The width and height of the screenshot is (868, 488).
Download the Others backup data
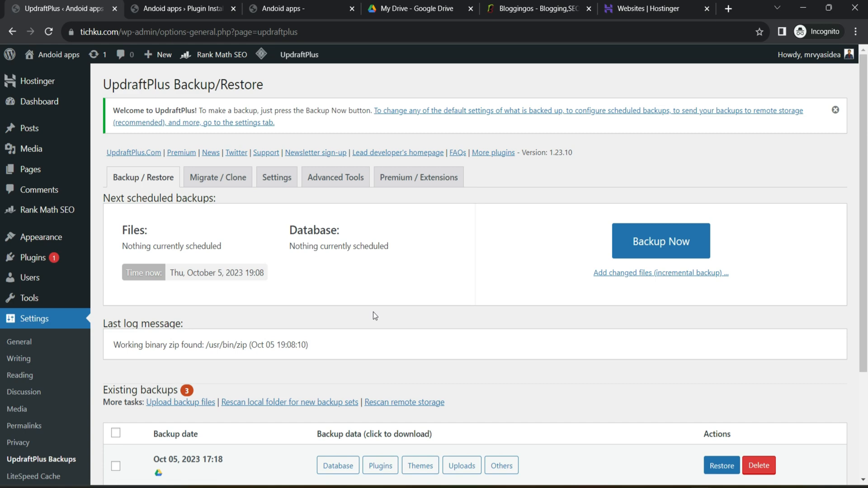pyautogui.click(x=501, y=465)
